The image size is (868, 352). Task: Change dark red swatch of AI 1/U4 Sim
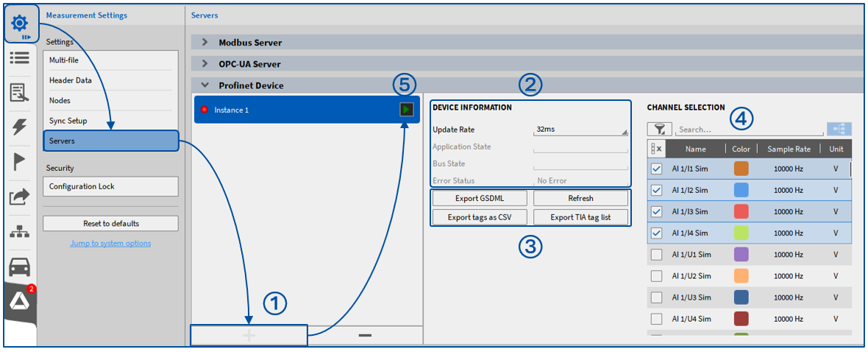click(741, 319)
